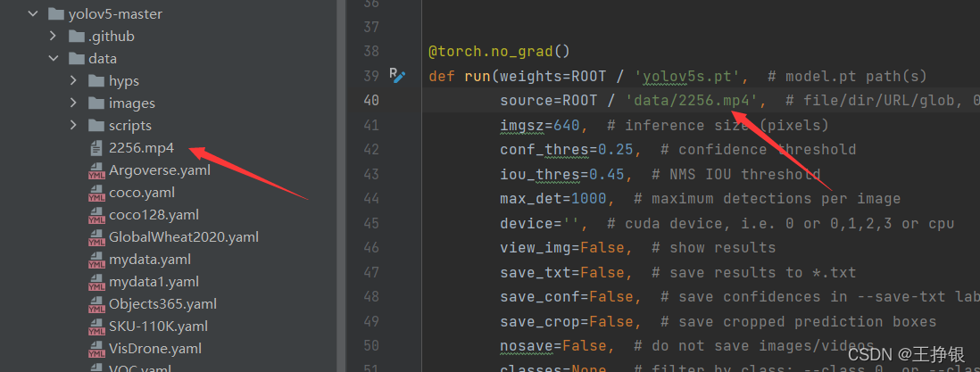
Task: Click the yolov5-master folder icon
Action: pos(56,13)
